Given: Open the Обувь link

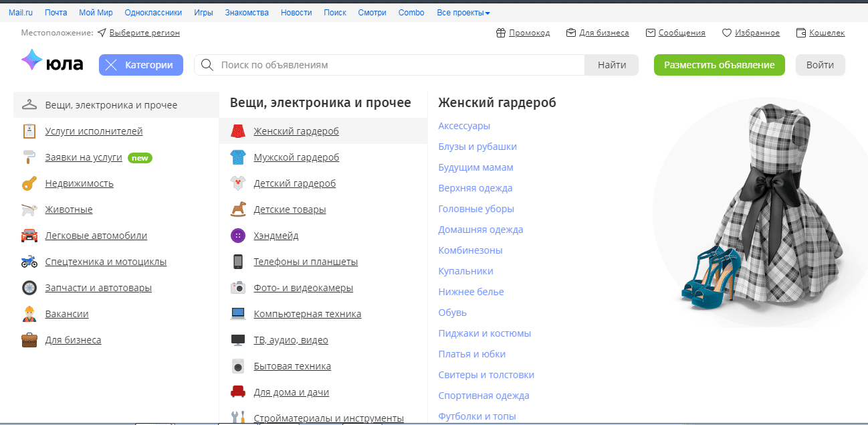Looking at the screenshot, I should 452,313.
